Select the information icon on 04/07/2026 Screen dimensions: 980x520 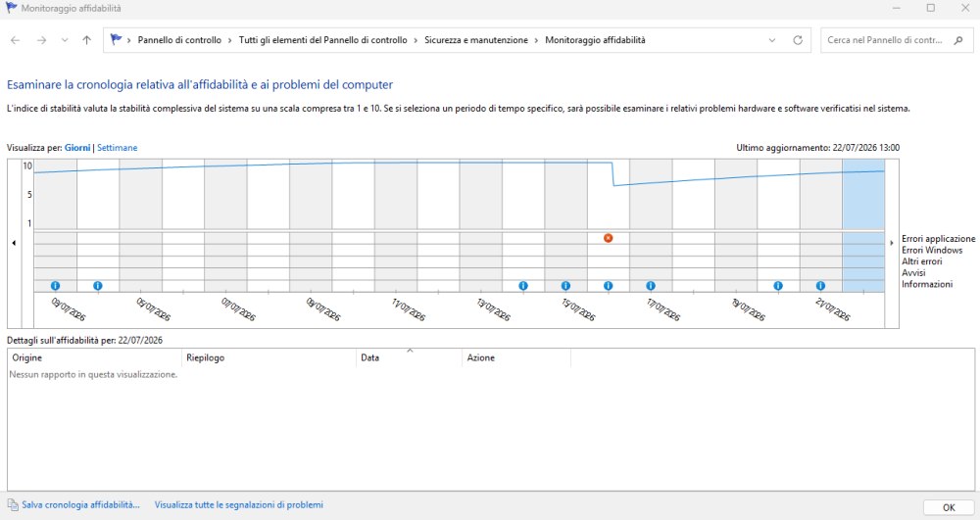97,285
